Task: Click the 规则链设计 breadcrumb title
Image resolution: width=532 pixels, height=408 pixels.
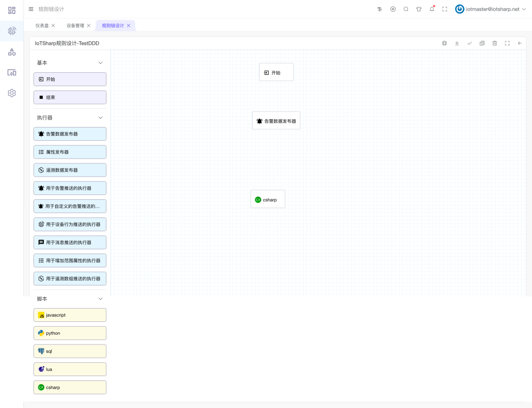Action: pos(51,9)
